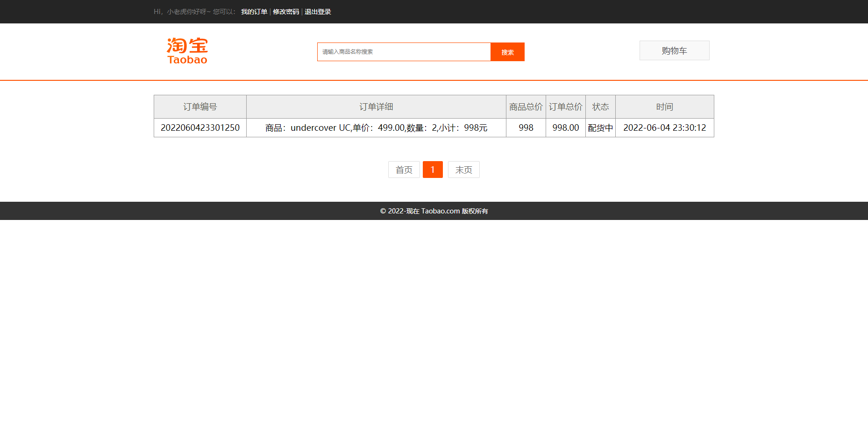Open the 购物车 shopping cart button

tap(674, 50)
